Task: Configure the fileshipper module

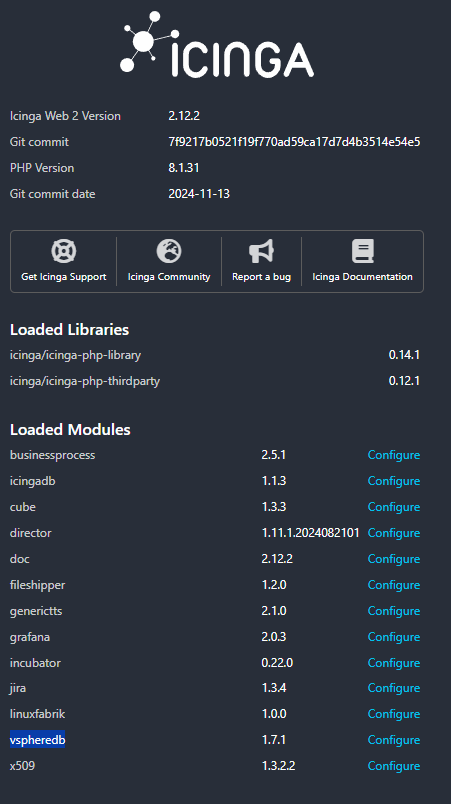Action: 394,585
